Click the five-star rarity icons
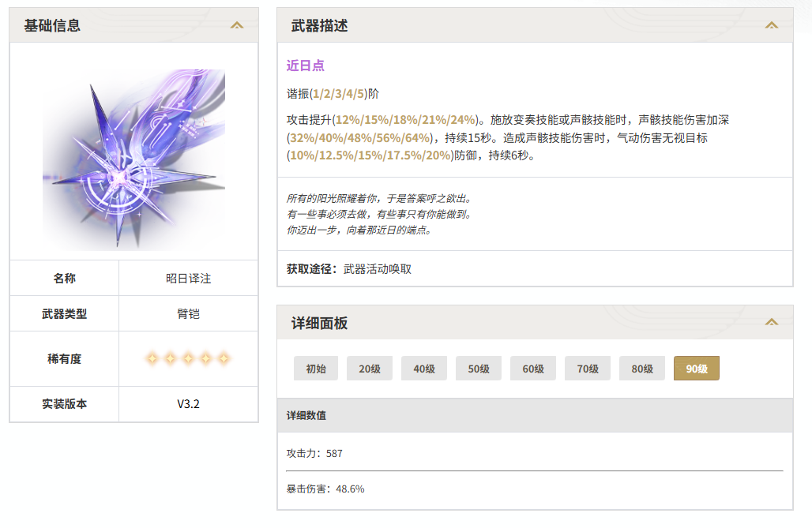 pyautogui.click(x=188, y=359)
